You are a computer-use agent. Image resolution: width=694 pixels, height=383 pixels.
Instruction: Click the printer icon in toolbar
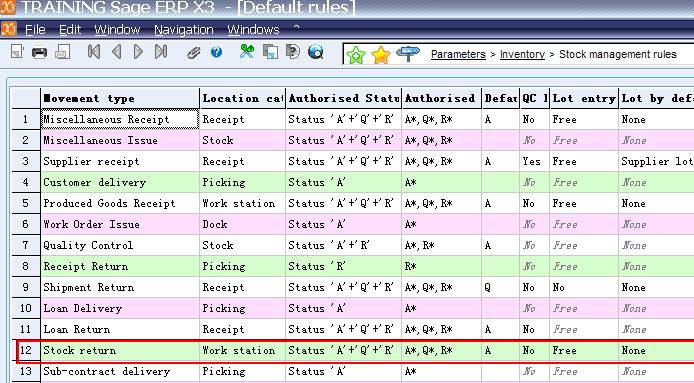39,53
